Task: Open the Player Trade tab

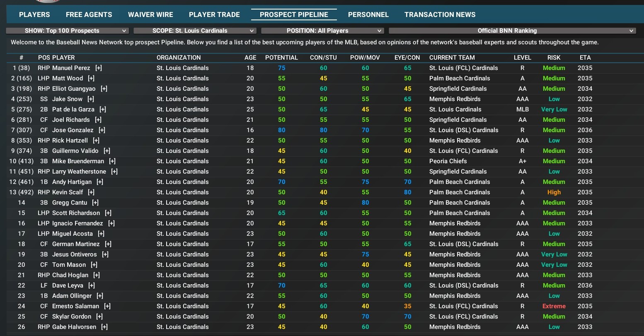Action: point(214,15)
